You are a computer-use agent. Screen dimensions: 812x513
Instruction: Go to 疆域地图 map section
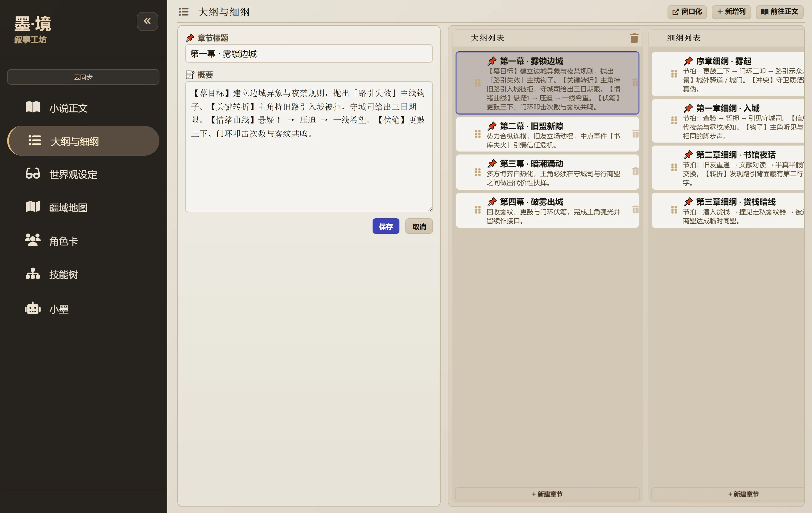83,208
